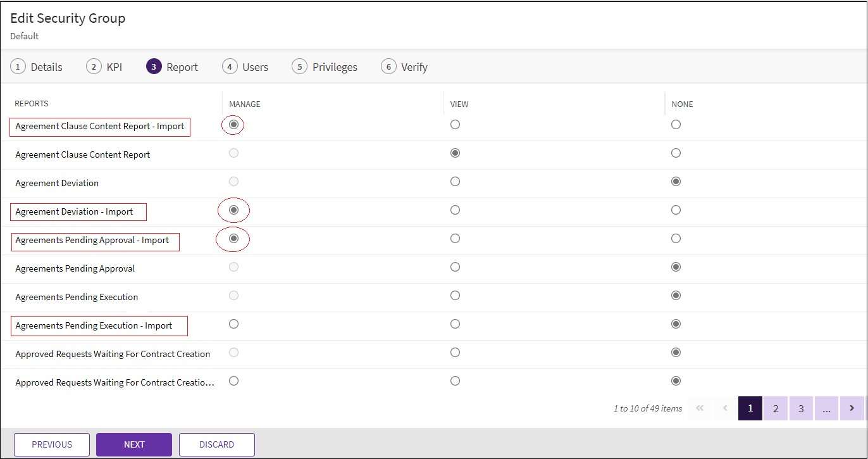868x459 pixels.
Task: Go to next page arrow in pagination
Action: click(852, 408)
